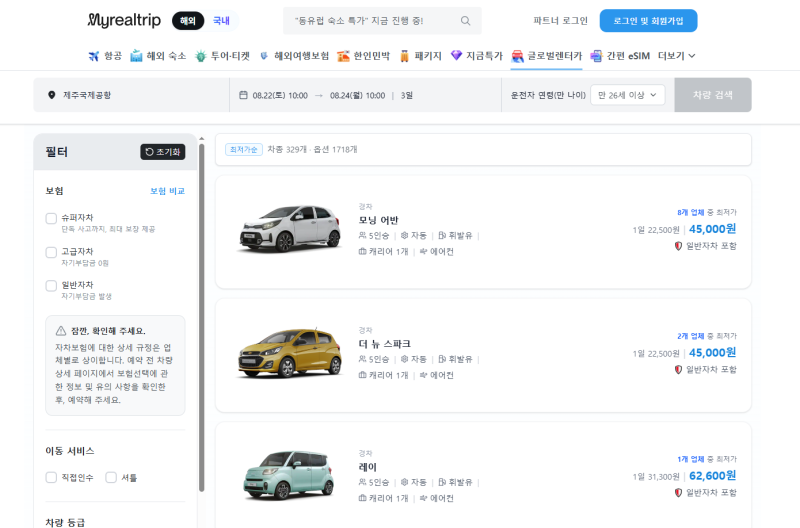Reset filters with the 초기화 button
The image size is (800, 528).
(x=163, y=152)
